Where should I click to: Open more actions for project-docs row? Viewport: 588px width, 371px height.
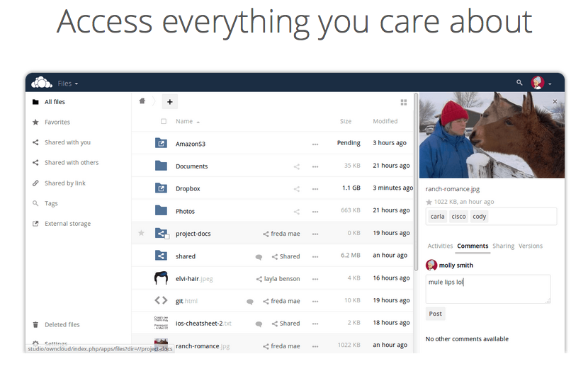point(315,234)
